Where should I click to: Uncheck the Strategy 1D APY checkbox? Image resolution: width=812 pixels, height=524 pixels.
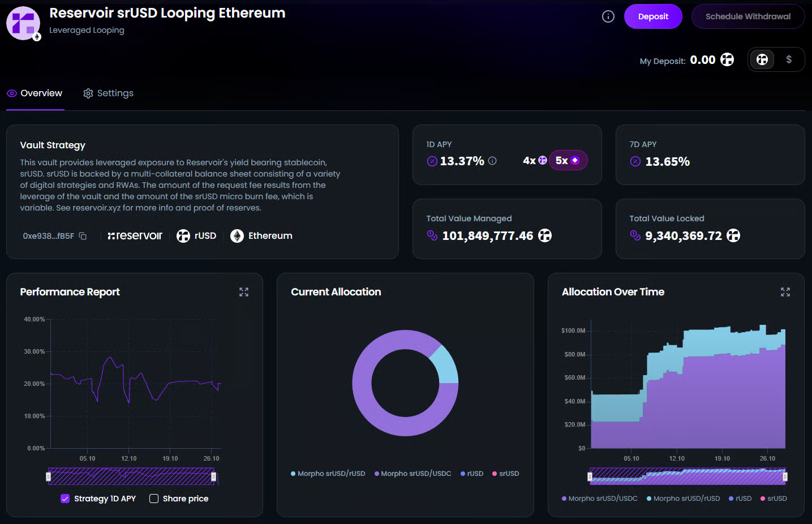coord(65,499)
